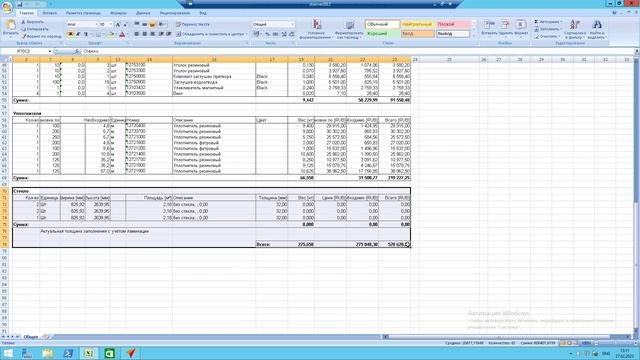
Task: Open the number format dropdown
Action: (x=292, y=24)
